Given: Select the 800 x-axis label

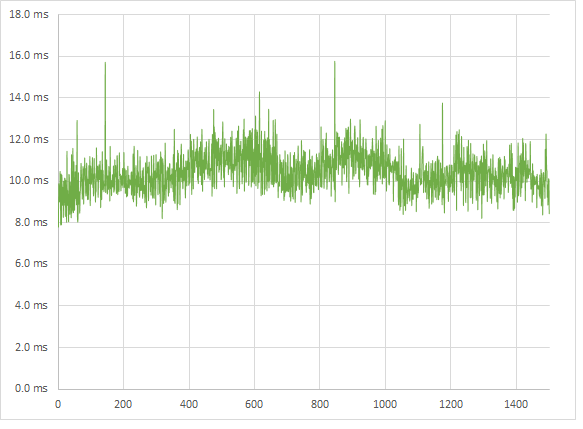Looking at the screenshot, I should [320, 404].
